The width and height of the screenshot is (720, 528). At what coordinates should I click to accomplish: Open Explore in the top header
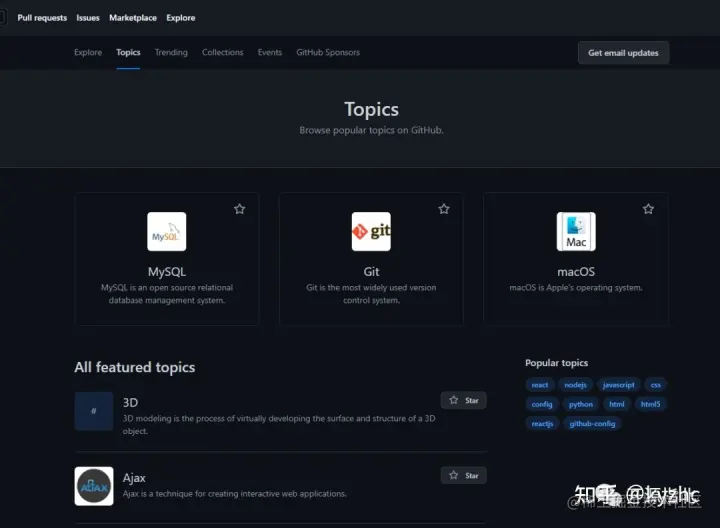180,18
